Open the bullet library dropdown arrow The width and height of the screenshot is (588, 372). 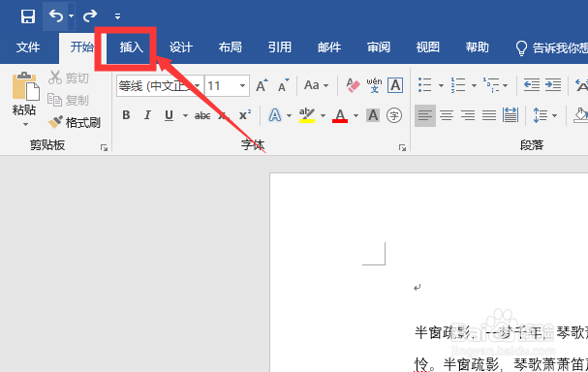coord(441,86)
